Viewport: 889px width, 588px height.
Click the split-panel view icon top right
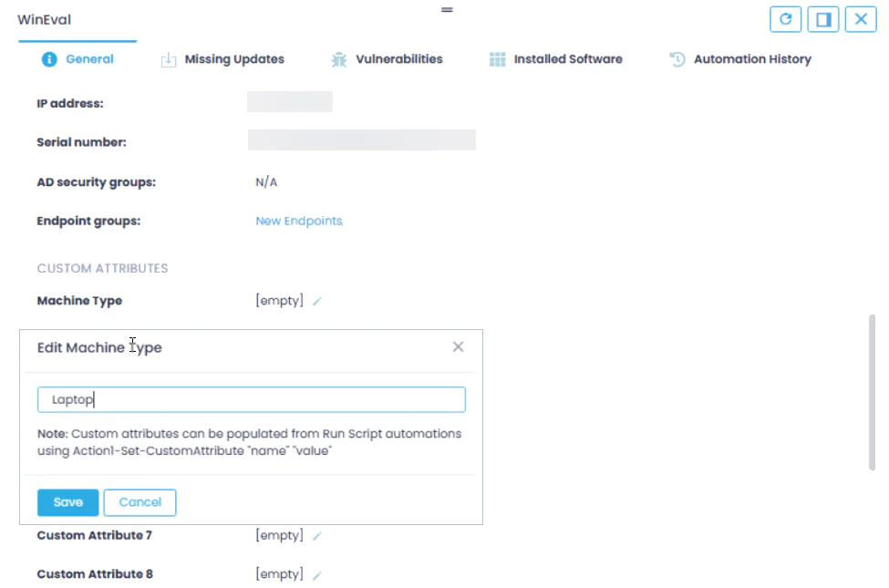(x=823, y=19)
